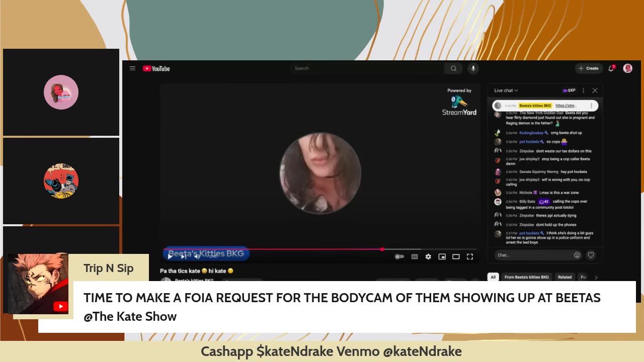Click the Trip N Sip name label
The image size is (644, 362).
tap(109, 268)
